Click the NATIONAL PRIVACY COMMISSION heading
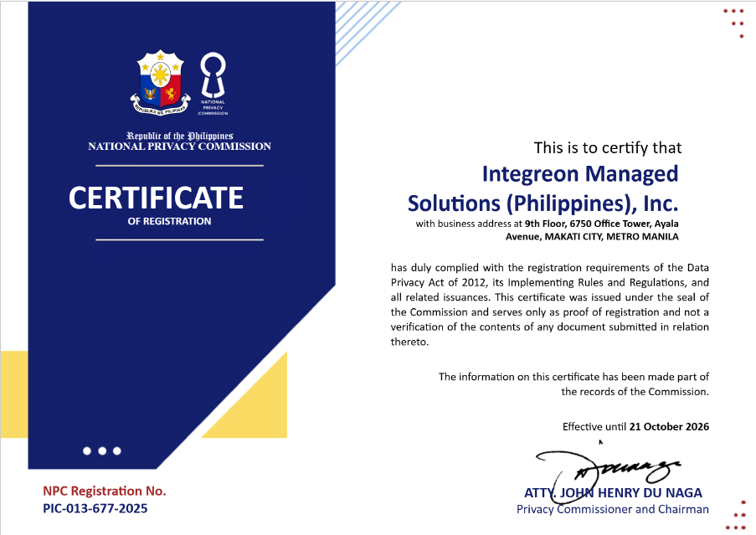The width and height of the screenshot is (756, 535). (x=179, y=147)
